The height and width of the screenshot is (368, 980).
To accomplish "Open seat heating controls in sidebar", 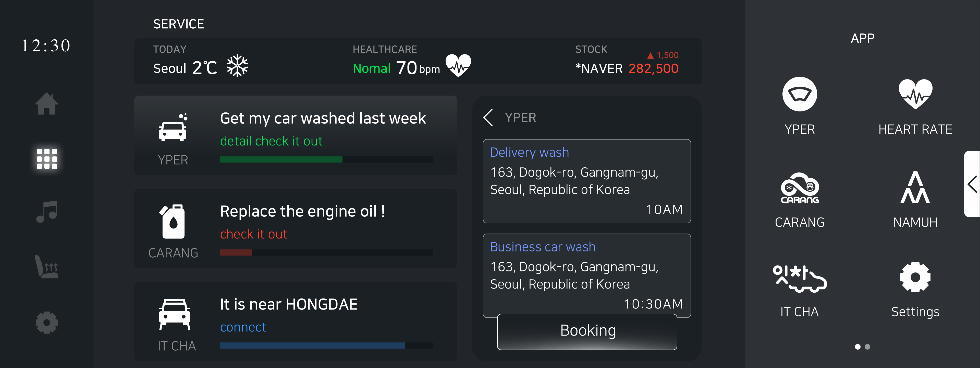I will click(x=46, y=267).
